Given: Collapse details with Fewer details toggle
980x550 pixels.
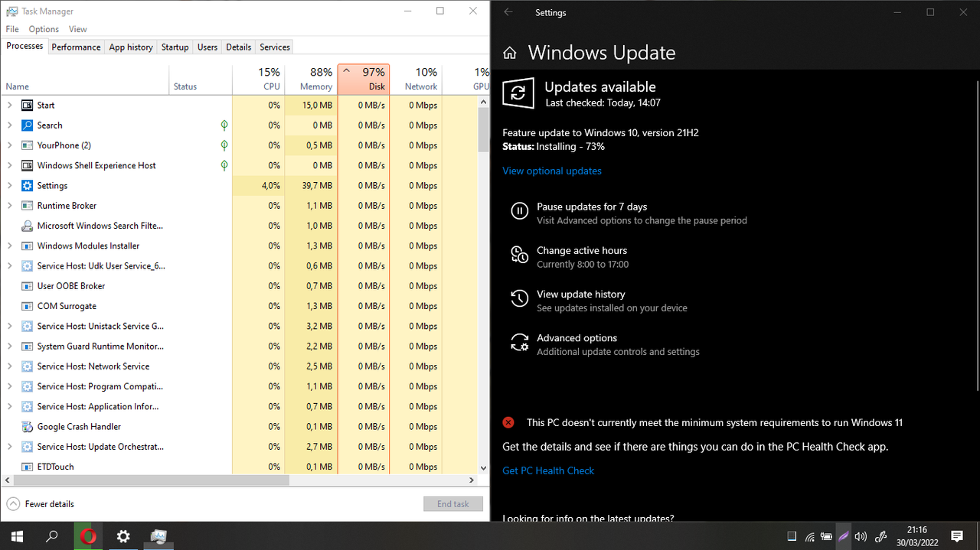Looking at the screenshot, I should coord(41,504).
